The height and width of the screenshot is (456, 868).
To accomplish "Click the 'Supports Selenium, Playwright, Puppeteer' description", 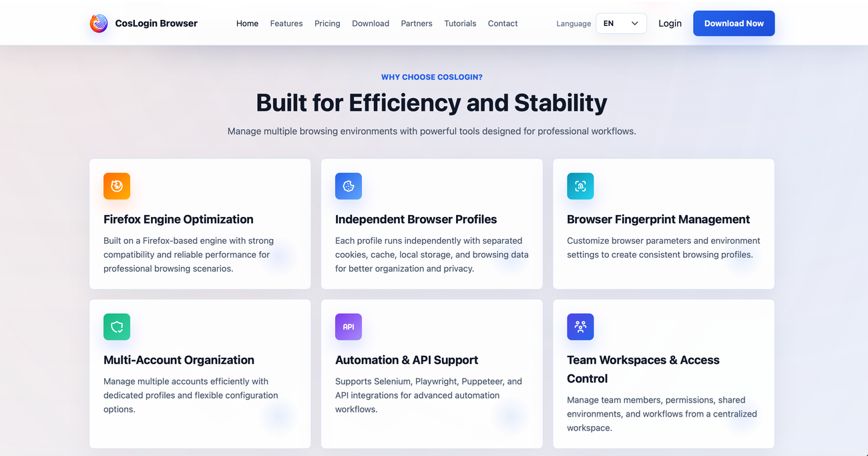I will coord(429,395).
